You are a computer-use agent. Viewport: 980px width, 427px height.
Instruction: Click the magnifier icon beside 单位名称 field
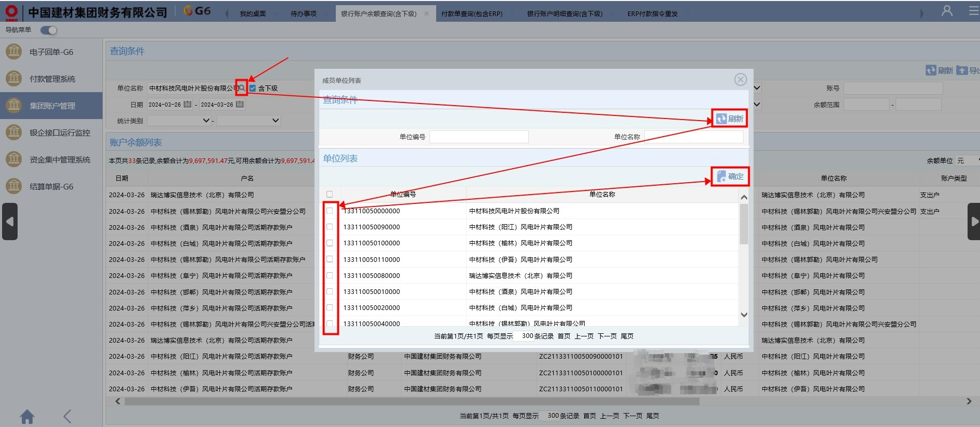[x=242, y=88]
